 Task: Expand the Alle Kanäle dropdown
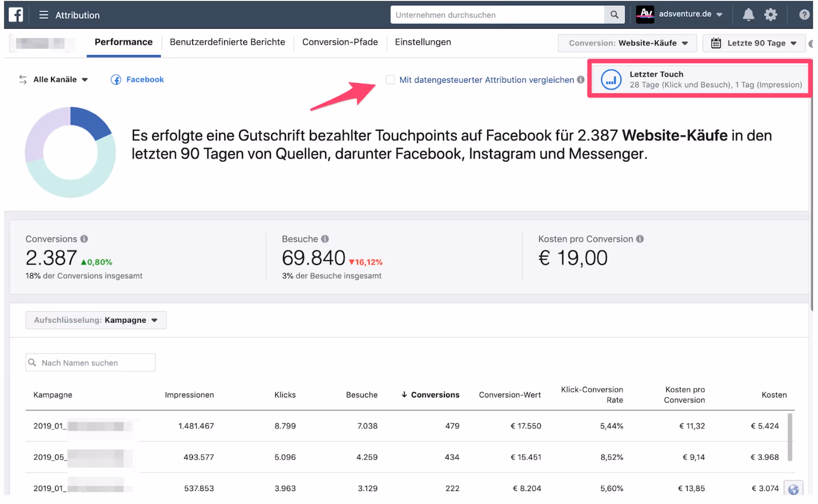[x=60, y=80]
